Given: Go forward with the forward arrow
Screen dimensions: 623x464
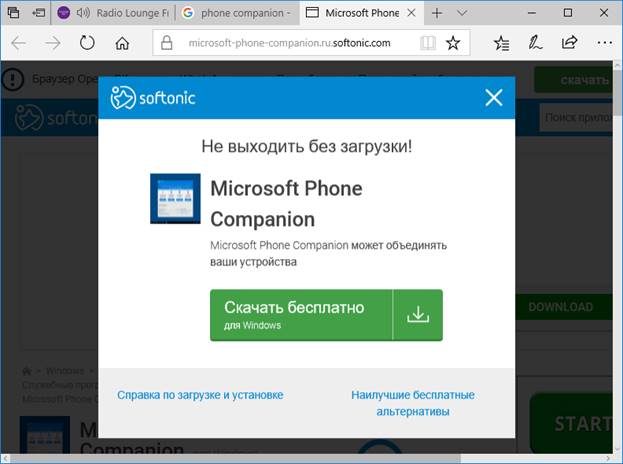Looking at the screenshot, I should tap(53, 43).
